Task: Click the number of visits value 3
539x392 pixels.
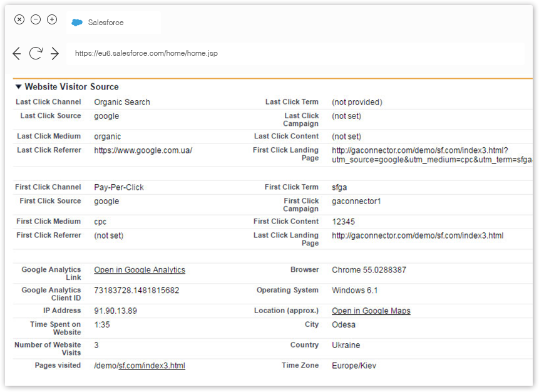Action: 96,345
